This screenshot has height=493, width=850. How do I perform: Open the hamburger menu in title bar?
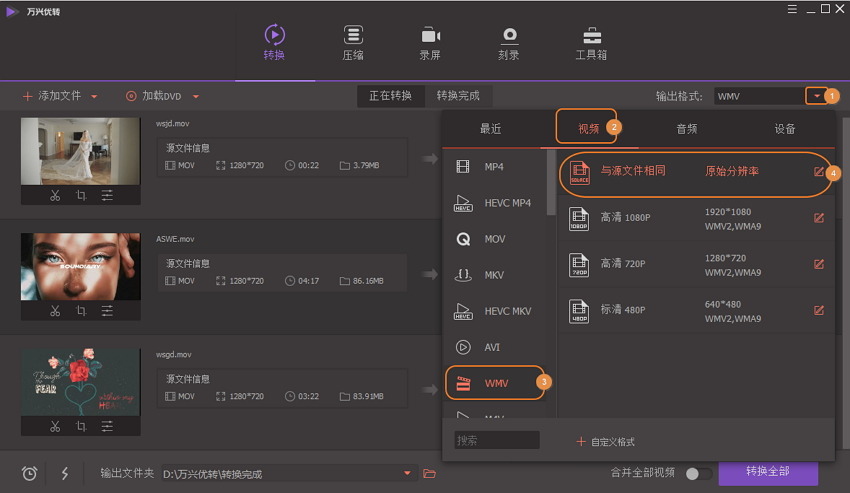click(792, 9)
